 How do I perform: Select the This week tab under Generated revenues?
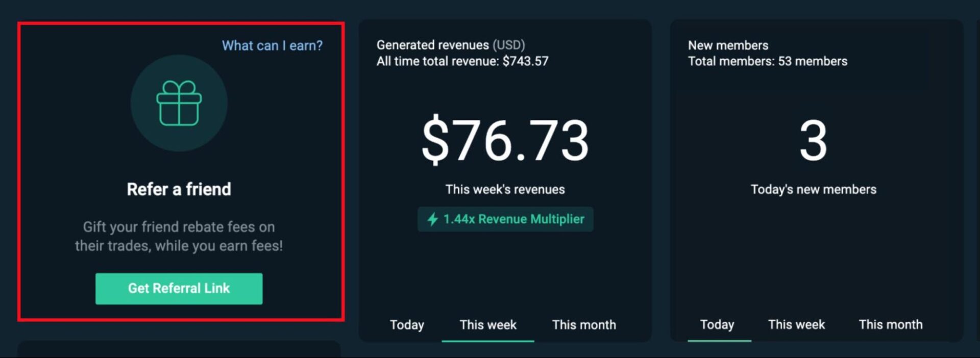(488, 325)
